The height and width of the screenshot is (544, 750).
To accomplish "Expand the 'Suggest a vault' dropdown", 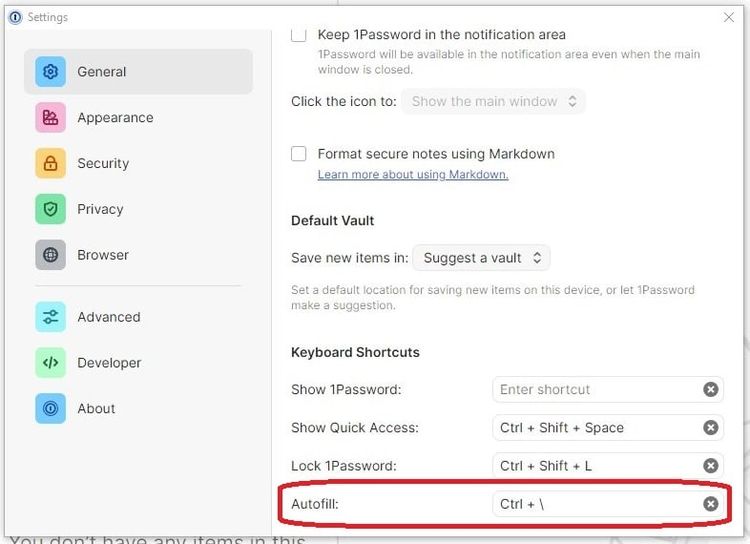I will (x=481, y=258).
